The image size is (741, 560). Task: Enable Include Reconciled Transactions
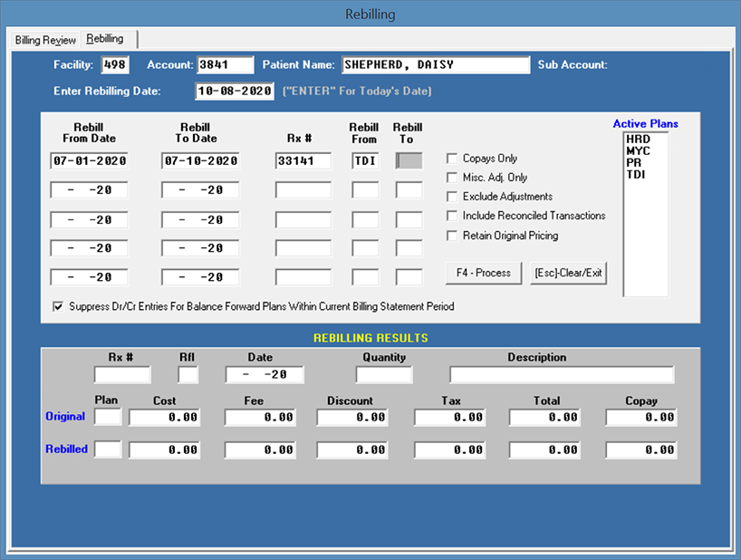[x=453, y=216]
